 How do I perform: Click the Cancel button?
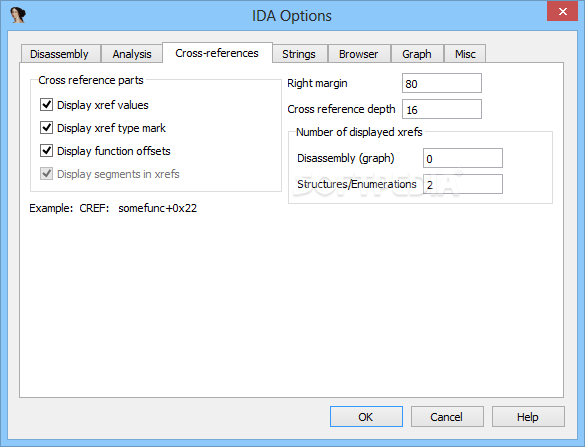[x=447, y=416]
